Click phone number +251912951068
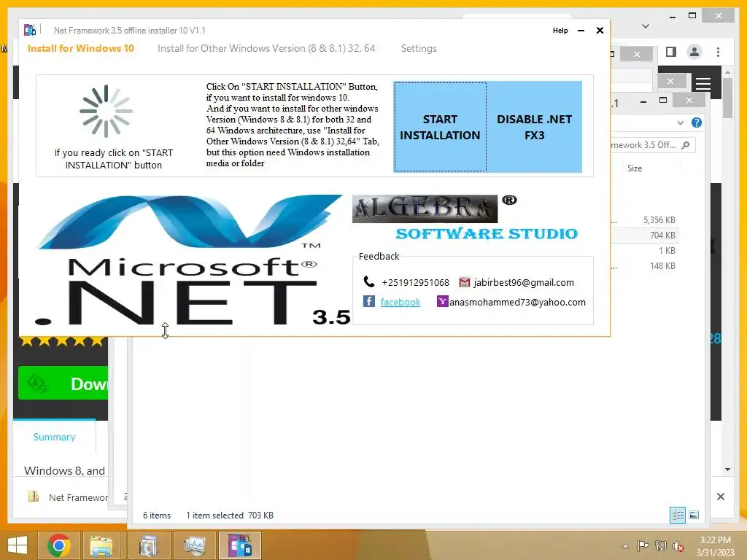 (415, 282)
